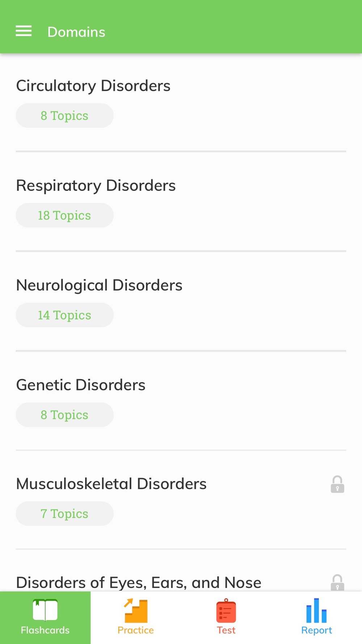362x644 pixels.
Task: Open Disorders of Eyes, Ears, and Nose
Action: [139, 582]
